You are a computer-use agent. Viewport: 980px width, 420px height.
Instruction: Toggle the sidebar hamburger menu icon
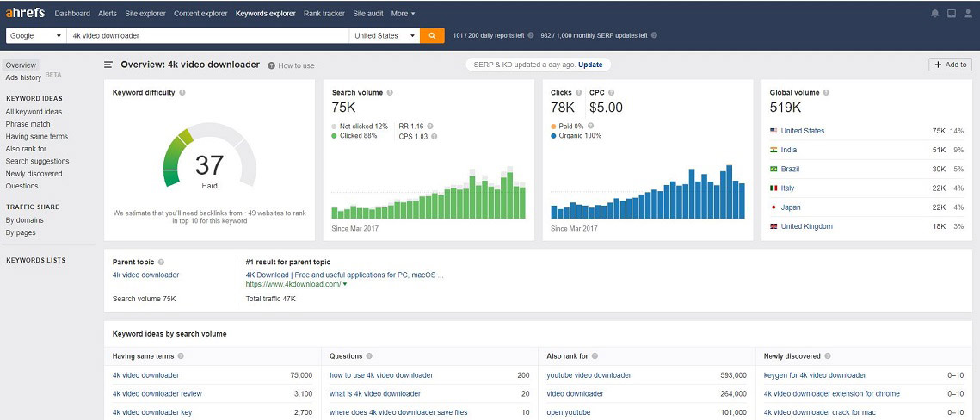(108, 65)
